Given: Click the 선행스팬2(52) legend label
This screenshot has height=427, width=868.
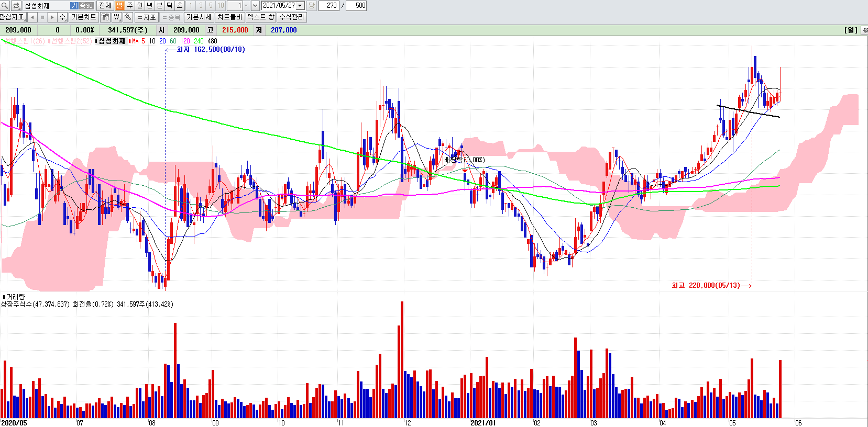Looking at the screenshot, I should point(70,41).
